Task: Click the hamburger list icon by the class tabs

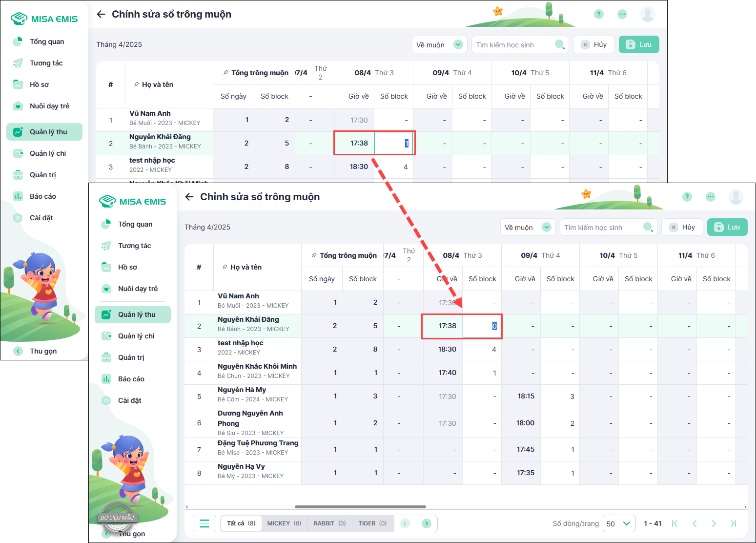Action: (204, 523)
